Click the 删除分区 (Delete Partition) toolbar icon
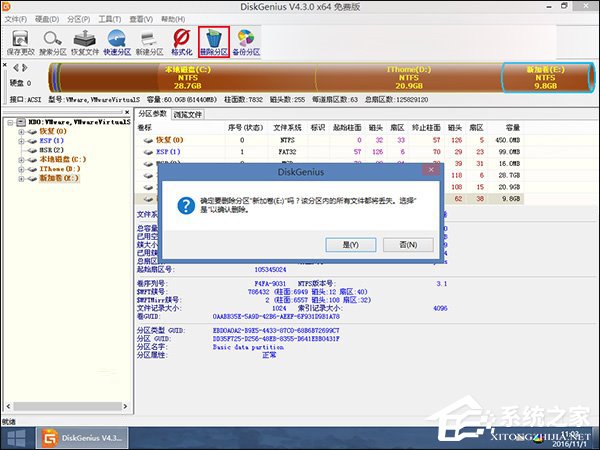Image resolution: width=600 pixels, height=450 pixels. click(x=214, y=40)
